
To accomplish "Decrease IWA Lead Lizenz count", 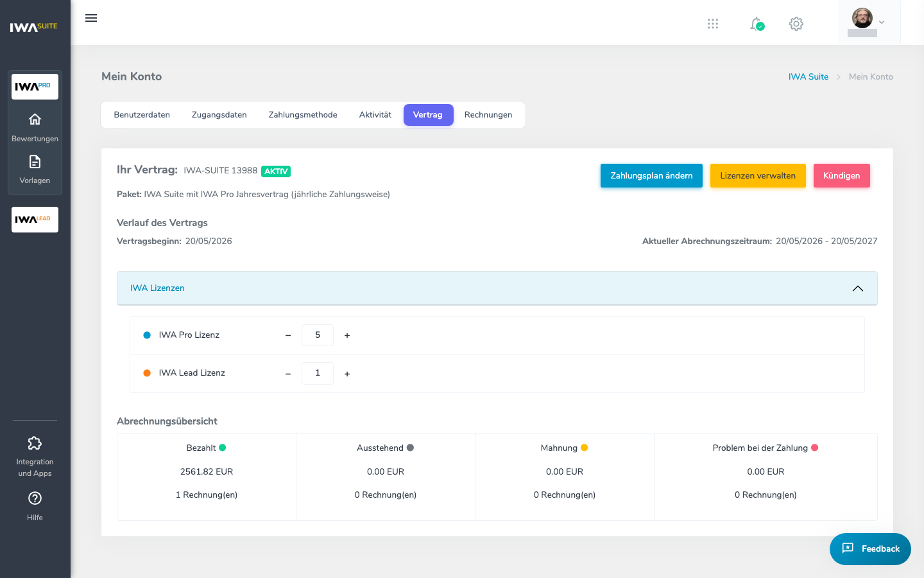I will coord(288,374).
